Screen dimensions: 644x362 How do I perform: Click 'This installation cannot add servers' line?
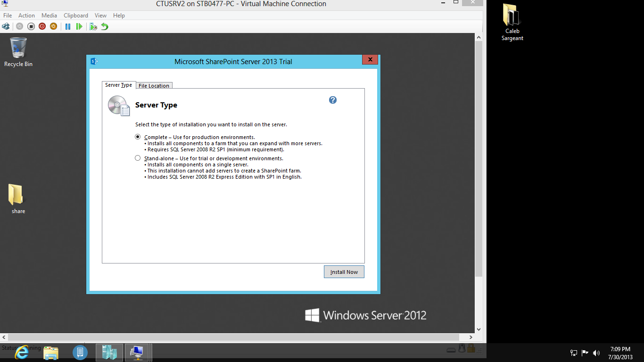(223, 171)
